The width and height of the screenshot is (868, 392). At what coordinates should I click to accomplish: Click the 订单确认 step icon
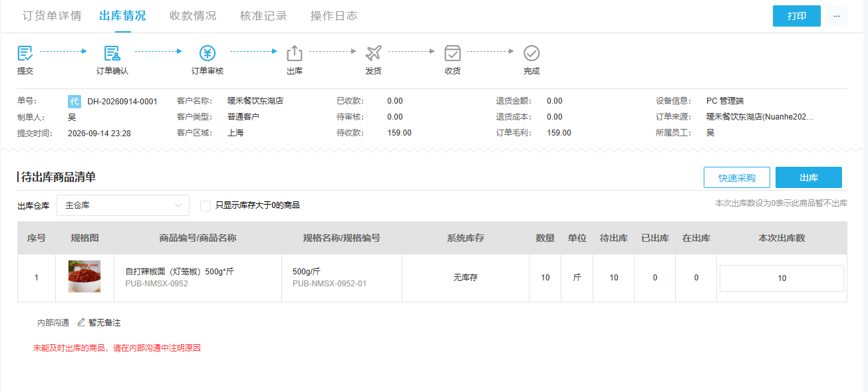click(112, 53)
